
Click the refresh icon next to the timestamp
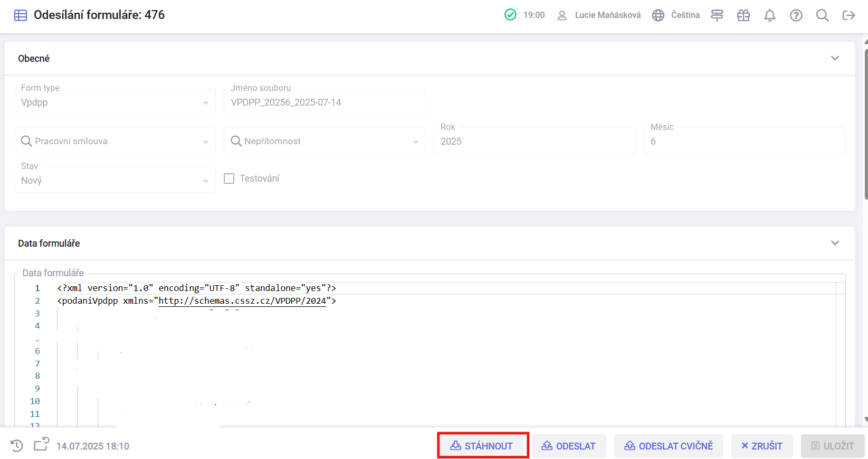point(41,445)
